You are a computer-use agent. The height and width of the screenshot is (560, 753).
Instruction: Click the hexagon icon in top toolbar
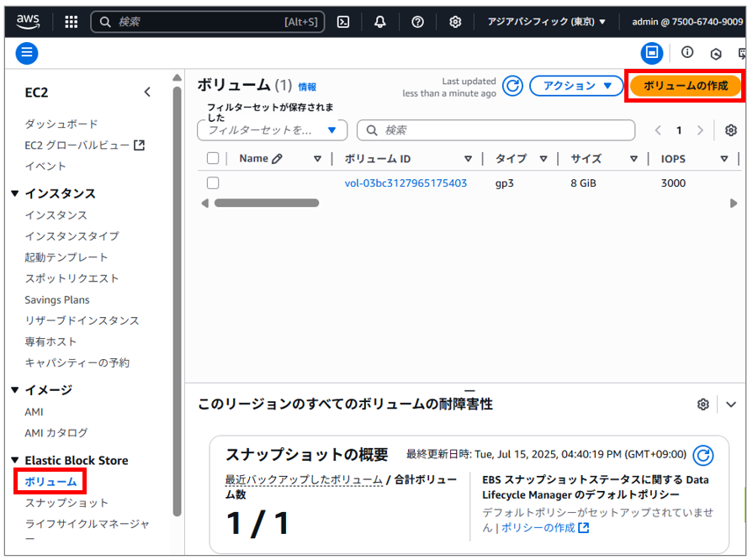click(715, 54)
